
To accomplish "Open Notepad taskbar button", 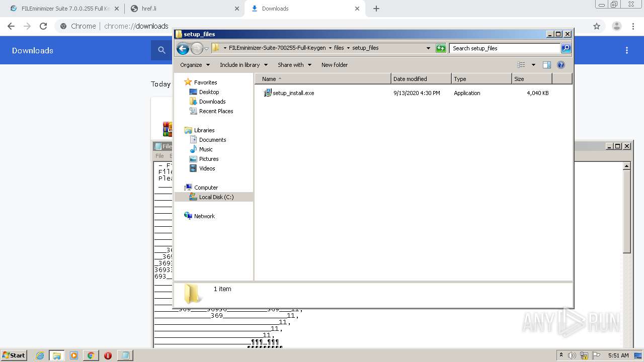I will pyautogui.click(x=125, y=355).
